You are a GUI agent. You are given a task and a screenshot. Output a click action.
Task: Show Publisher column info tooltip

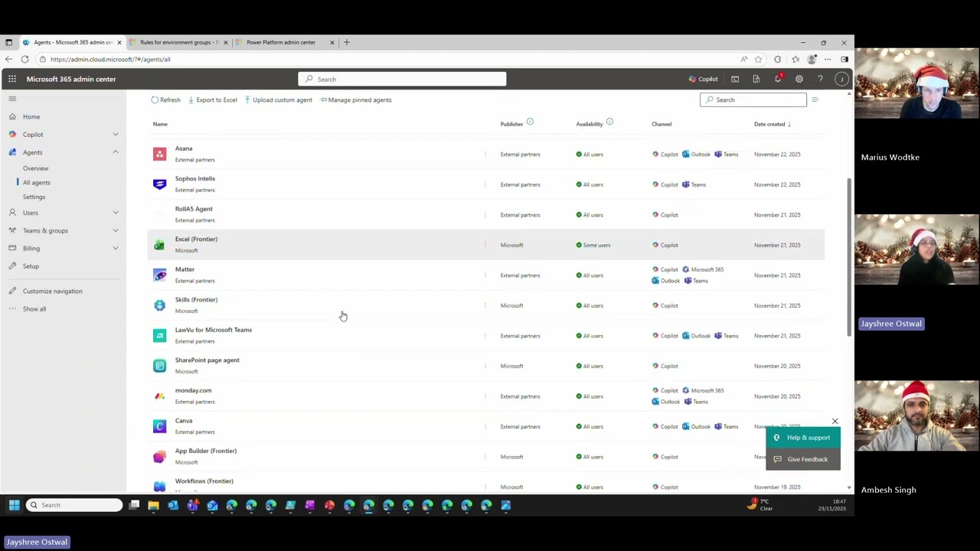530,122
